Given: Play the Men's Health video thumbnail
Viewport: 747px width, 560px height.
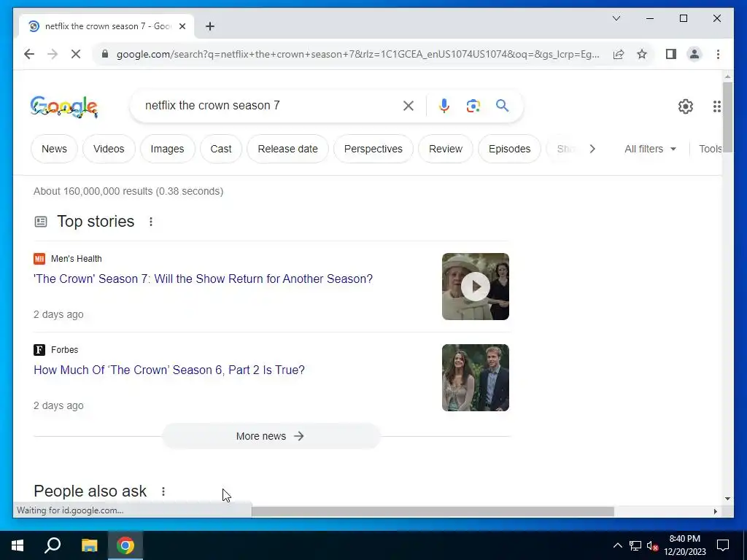Looking at the screenshot, I should (476, 287).
